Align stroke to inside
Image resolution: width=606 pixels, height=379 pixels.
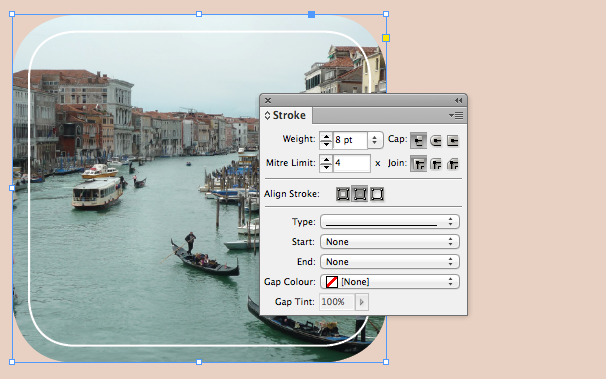pyautogui.click(x=359, y=194)
